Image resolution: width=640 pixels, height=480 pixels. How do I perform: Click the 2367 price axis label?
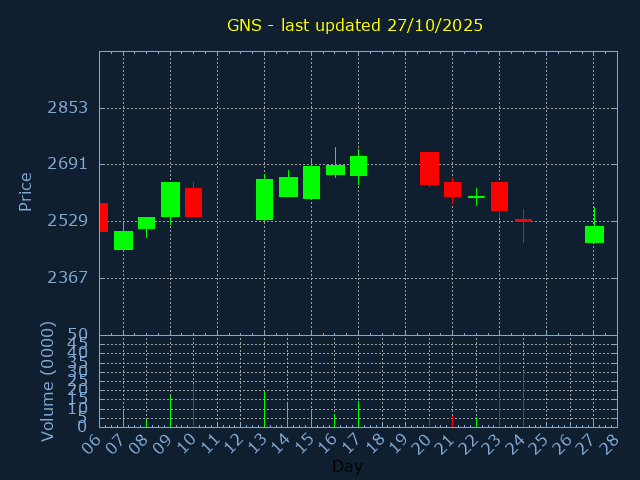point(68,277)
